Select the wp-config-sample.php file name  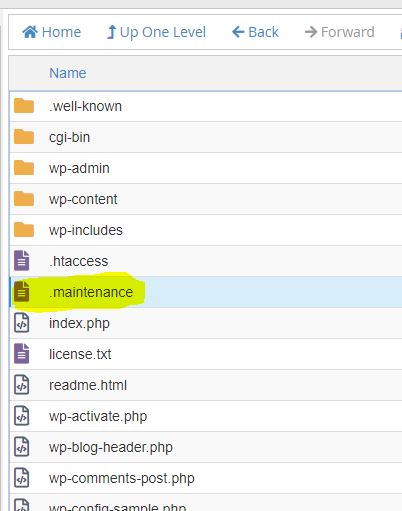(117, 507)
